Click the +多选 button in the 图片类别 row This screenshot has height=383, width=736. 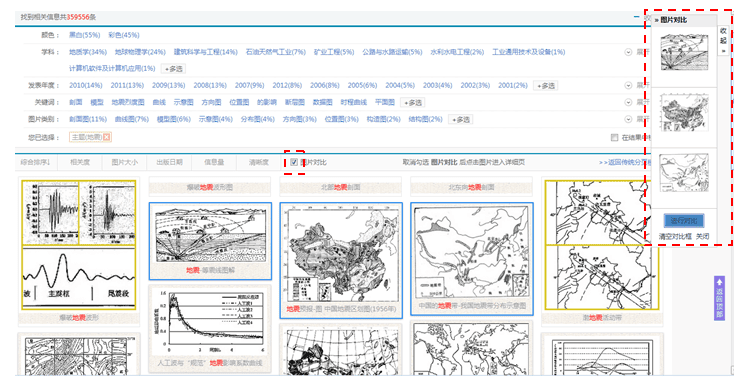[460, 119]
